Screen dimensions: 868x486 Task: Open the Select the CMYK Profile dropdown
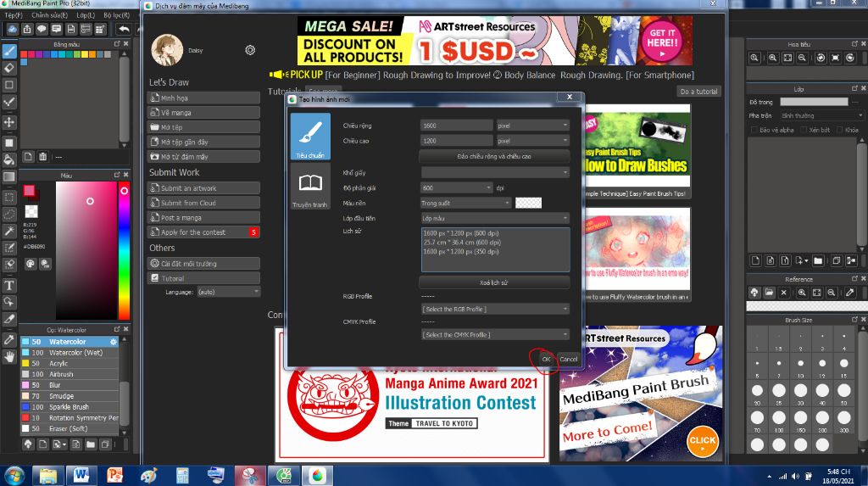(x=495, y=334)
